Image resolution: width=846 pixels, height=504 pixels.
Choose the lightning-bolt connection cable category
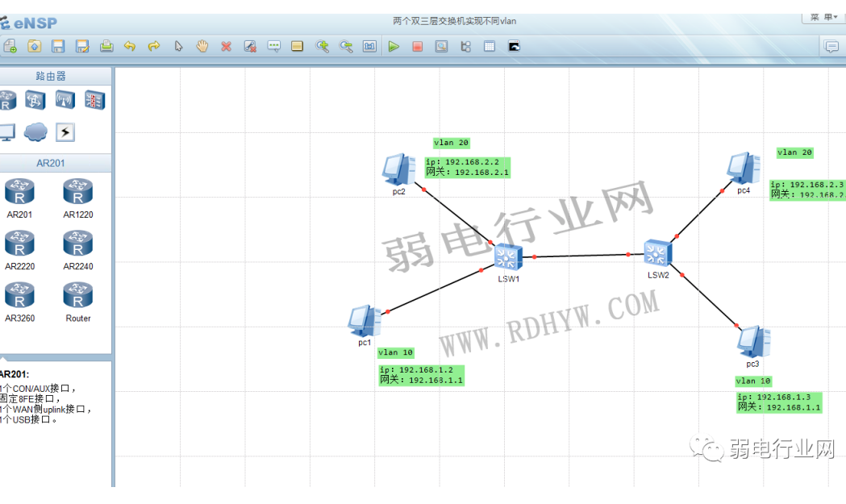click(x=65, y=132)
